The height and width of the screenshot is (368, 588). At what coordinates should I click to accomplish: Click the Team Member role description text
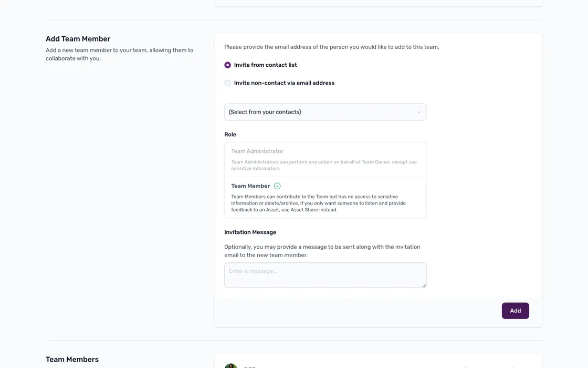[318, 203]
